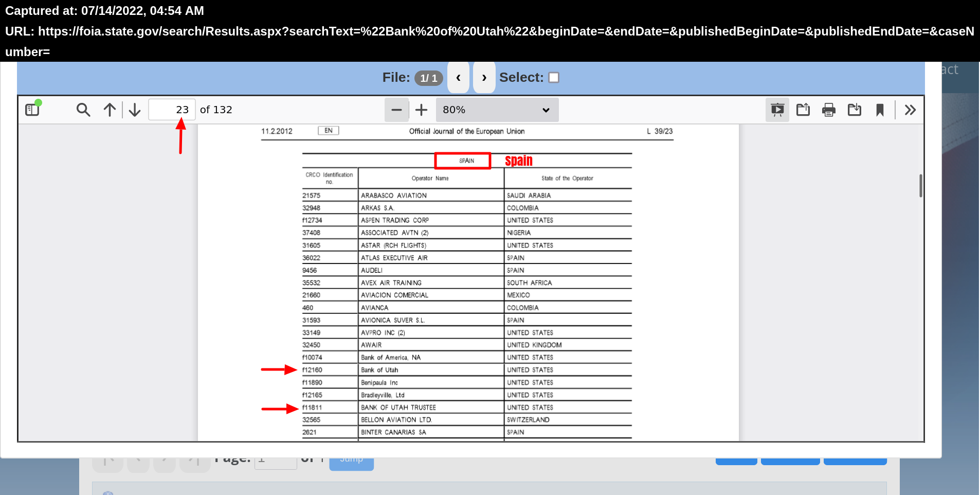
Task: Click SWITZERLAND in state column
Action: 528,420
